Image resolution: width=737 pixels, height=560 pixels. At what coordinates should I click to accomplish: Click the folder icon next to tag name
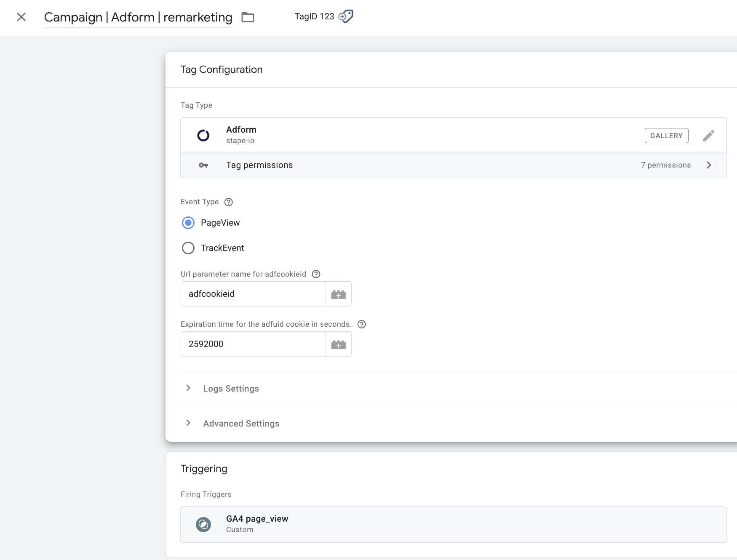pyautogui.click(x=248, y=17)
